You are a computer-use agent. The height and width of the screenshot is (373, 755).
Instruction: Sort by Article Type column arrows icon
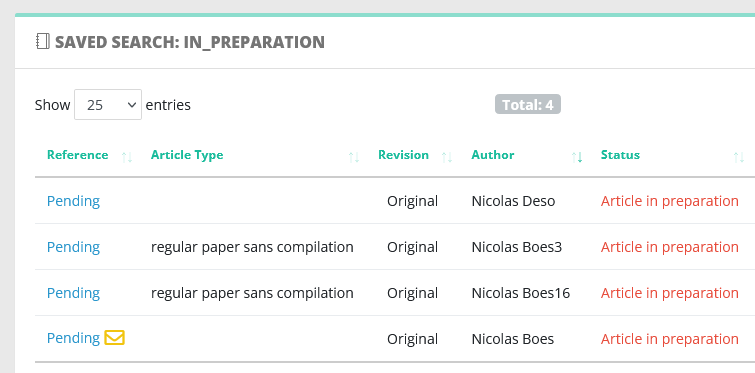pyautogui.click(x=354, y=157)
